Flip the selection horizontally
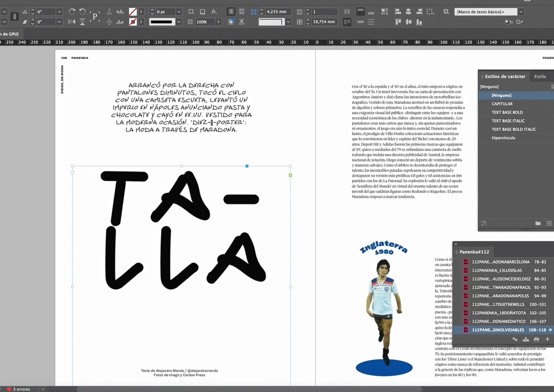Screen dimensions: 554x392 (x=72, y=22)
